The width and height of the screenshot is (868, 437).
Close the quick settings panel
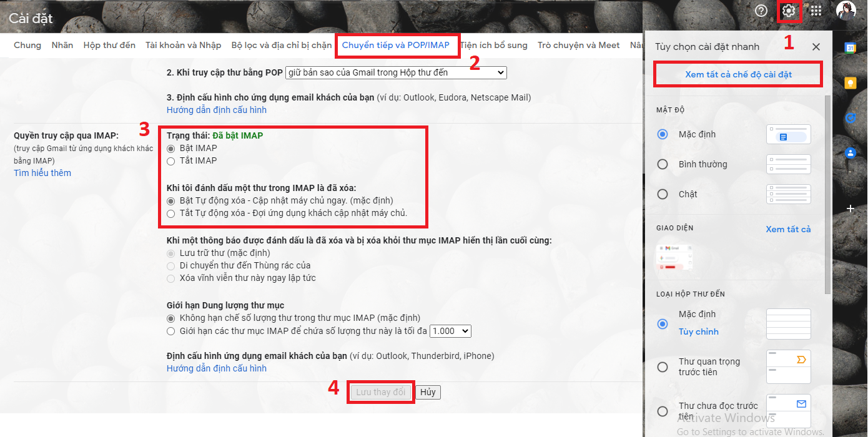[x=816, y=47]
